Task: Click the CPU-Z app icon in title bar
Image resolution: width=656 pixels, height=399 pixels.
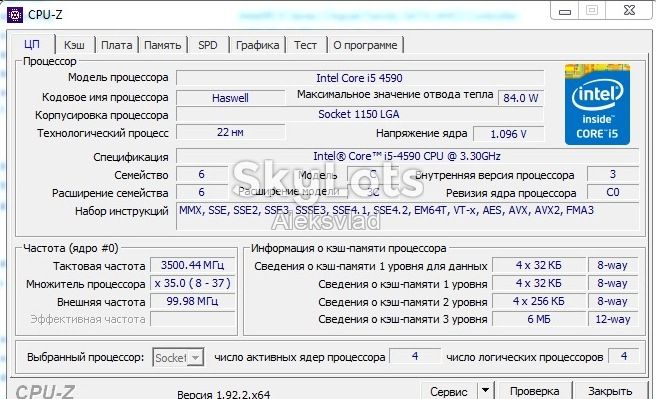Action: click(15, 15)
